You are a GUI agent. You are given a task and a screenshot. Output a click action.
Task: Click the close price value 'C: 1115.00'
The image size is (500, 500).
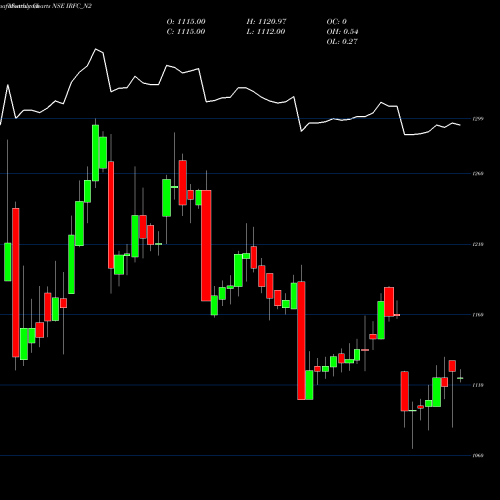pos(186,32)
